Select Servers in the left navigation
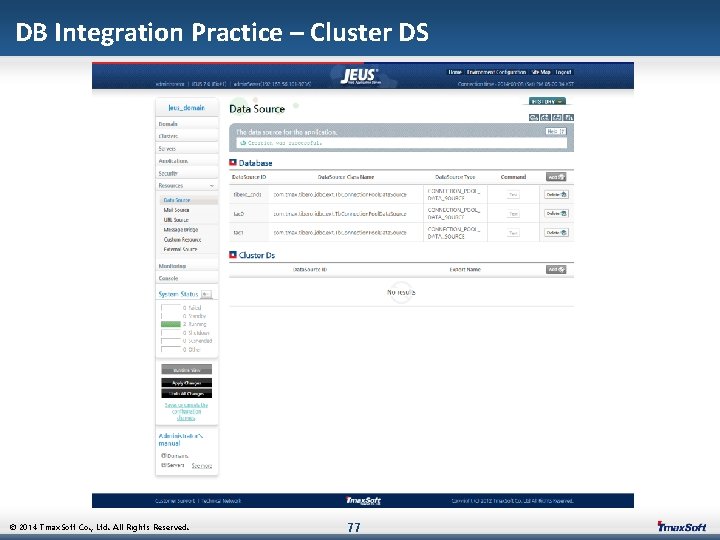This screenshot has height=540, width=720. coord(167,149)
